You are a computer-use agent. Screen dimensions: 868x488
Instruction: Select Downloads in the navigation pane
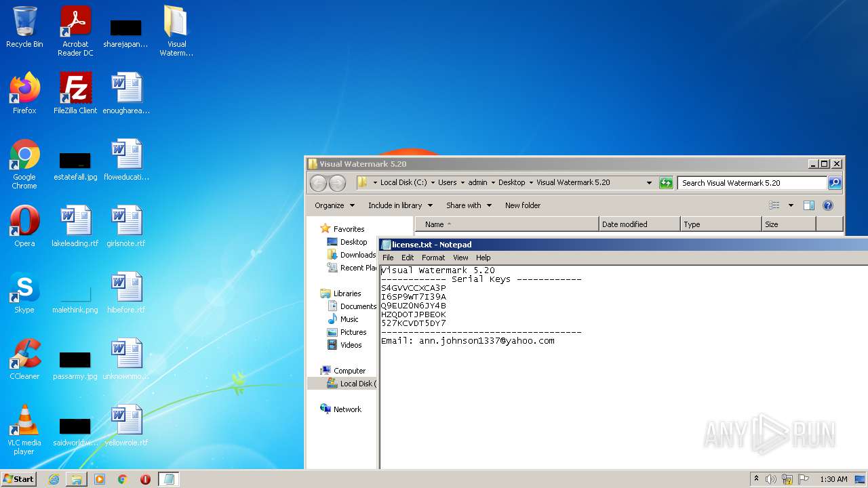point(351,255)
